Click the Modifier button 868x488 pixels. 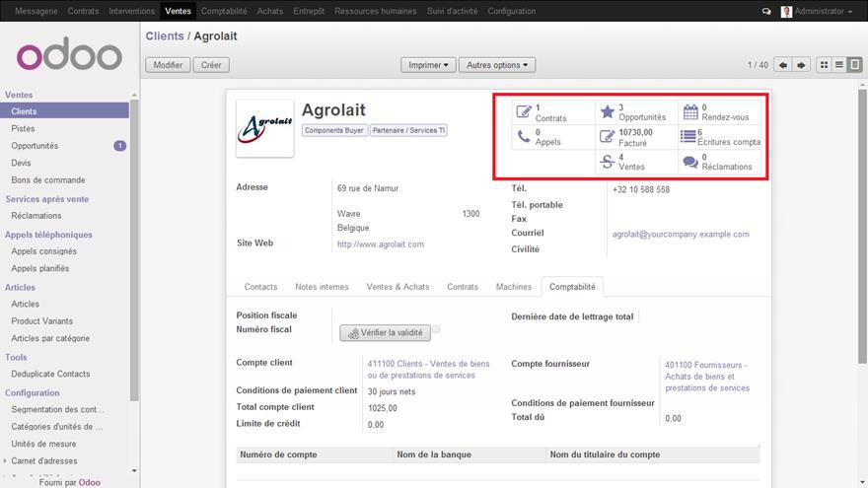pyautogui.click(x=168, y=65)
